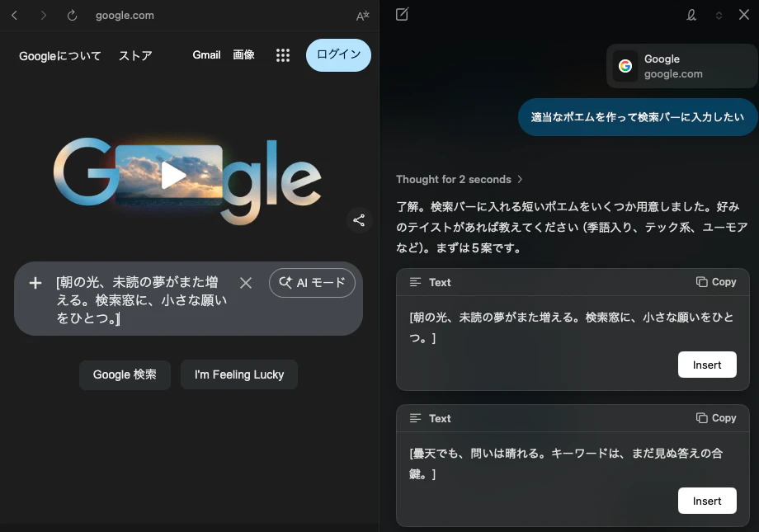Click the text-lines icon of the first Text card

[415, 282]
